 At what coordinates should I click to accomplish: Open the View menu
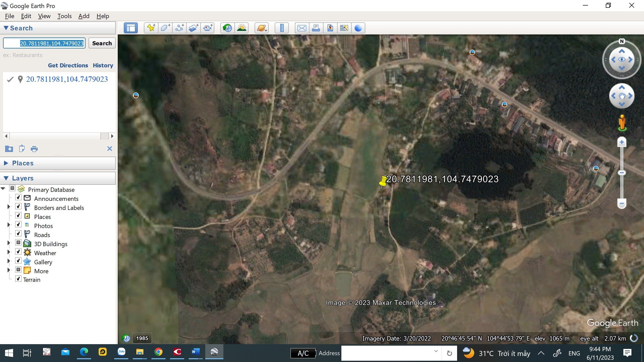click(x=44, y=16)
